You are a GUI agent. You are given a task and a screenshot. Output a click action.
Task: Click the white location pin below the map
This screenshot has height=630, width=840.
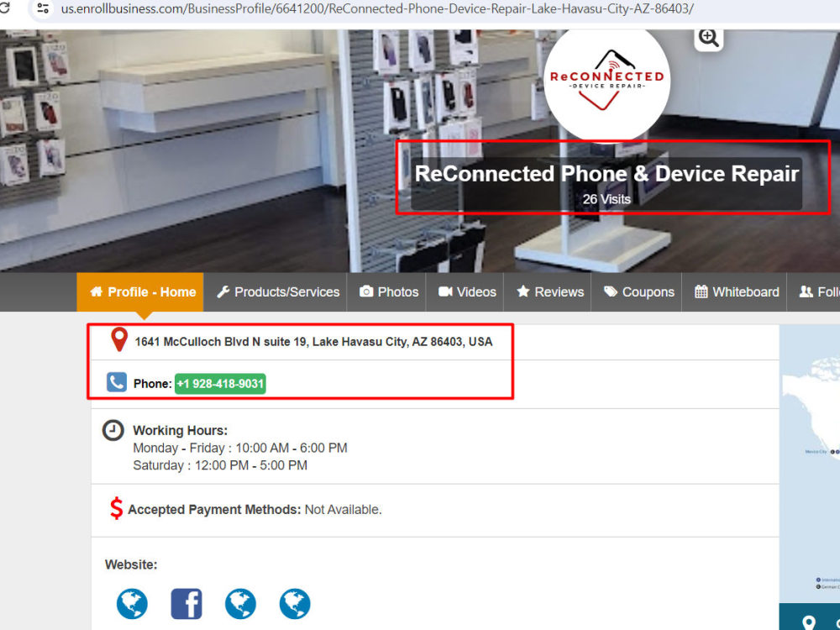[809, 622]
